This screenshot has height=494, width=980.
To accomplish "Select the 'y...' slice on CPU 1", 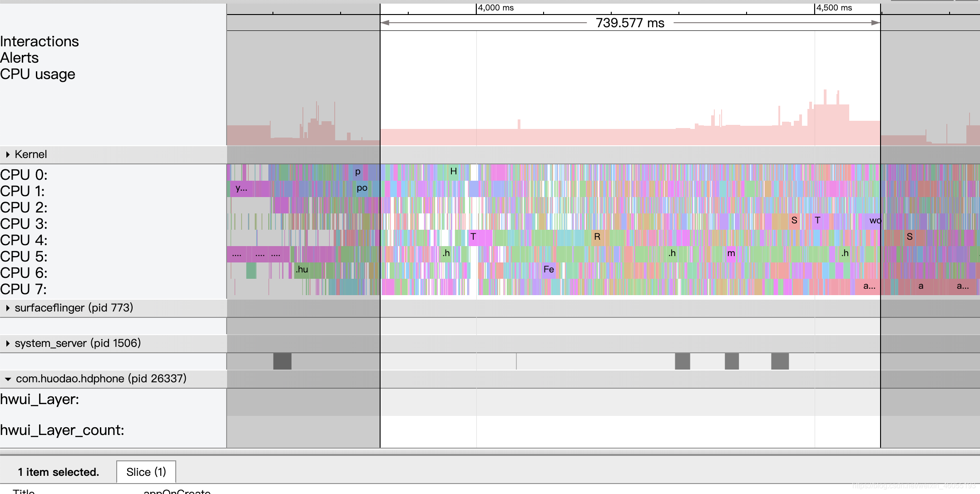I will (242, 188).
